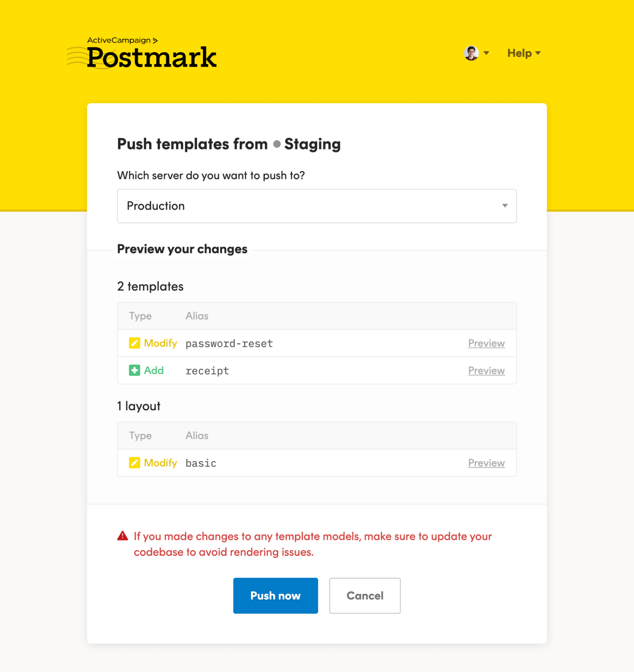The height and width of the screenshot is (672, 634).
Task: Select the Type column header in templates table
Action: 140,316
